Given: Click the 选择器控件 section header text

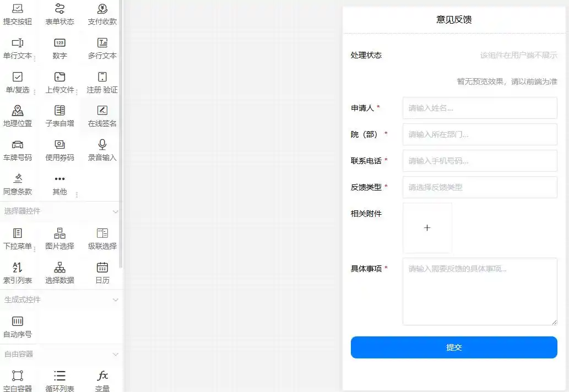Looking at the screenshot, I should pos(22,211).
